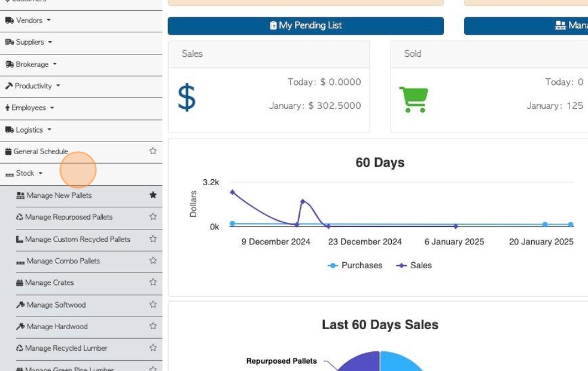Expand the Logistics dropdown caret
Image resolution: width=588 pixels, height=371 pixels.
(49, 130)
